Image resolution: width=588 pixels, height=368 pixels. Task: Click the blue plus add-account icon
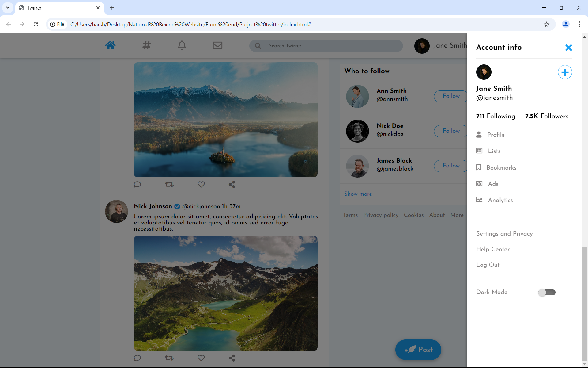tap(565, 72)
